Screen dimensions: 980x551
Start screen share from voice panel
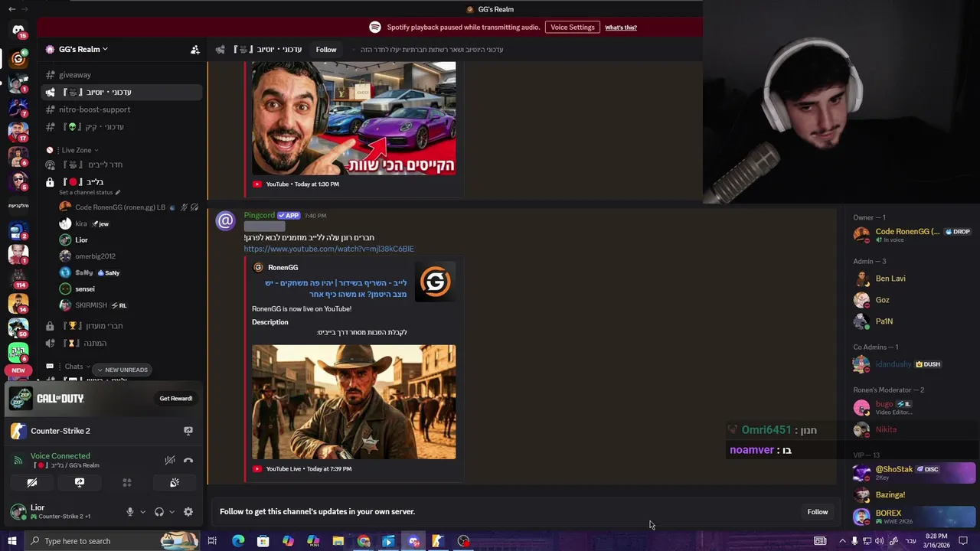pyautogui.click(x=80, y=483)
